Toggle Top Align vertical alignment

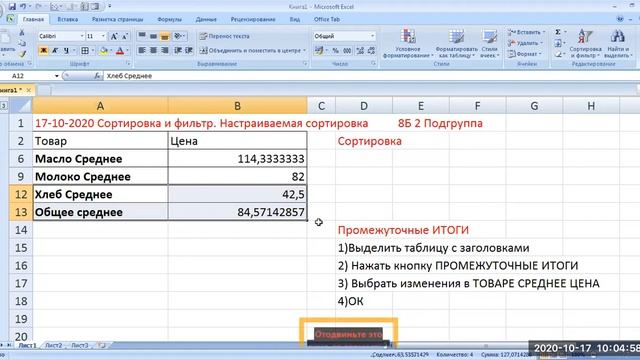coord(142,36)
